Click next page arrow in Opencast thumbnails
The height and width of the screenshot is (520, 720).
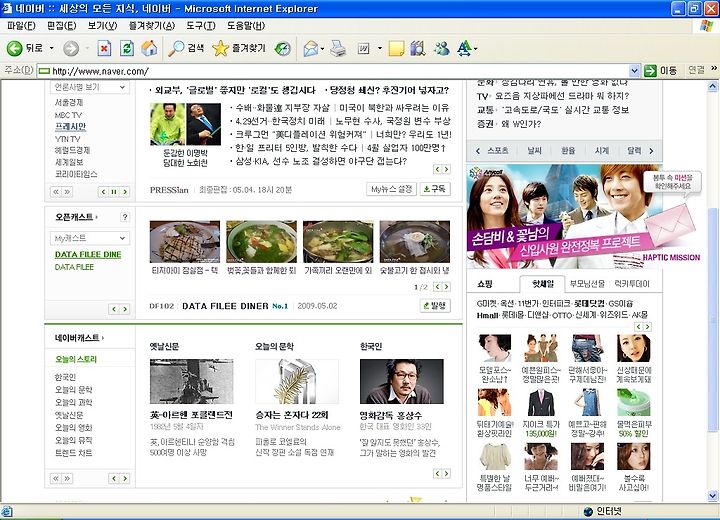point(446,287)
